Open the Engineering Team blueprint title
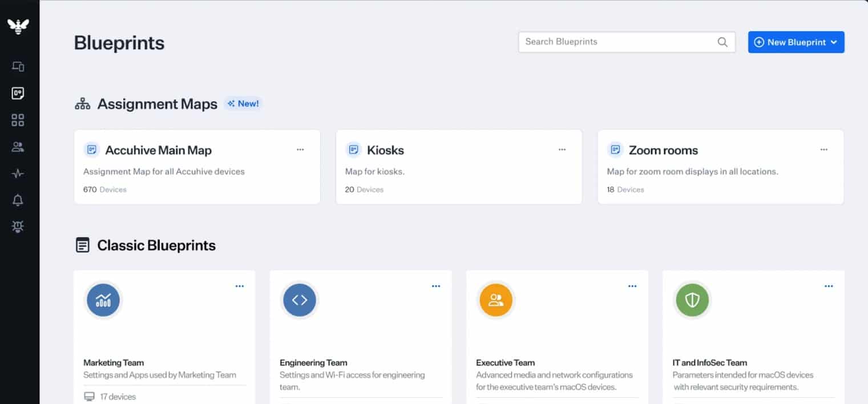The image size is (868, 404). pos(313,362)
